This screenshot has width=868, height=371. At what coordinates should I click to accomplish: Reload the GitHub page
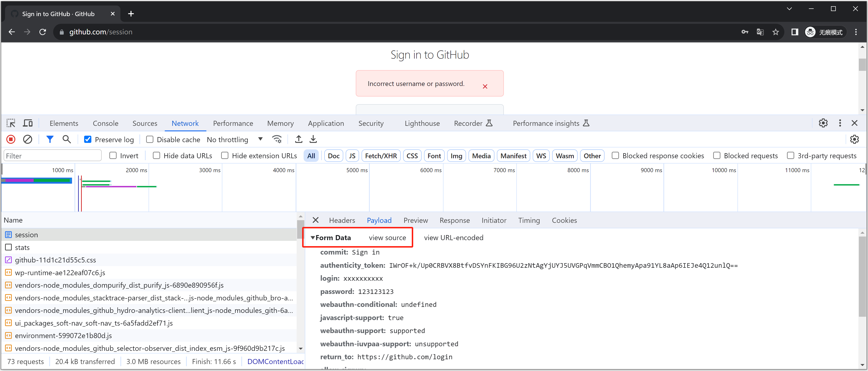click(x=43, y=32)
